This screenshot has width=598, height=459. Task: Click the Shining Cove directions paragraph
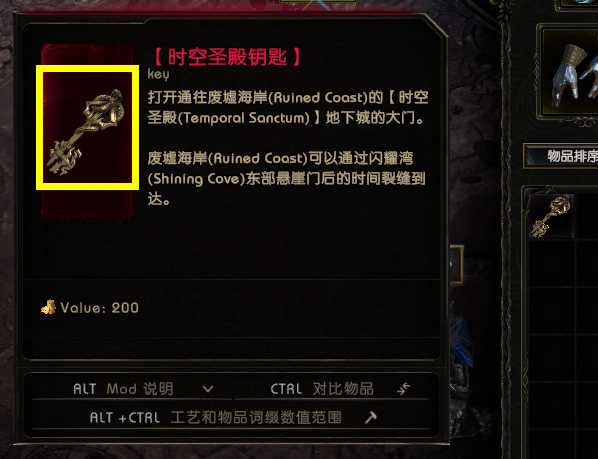coord(286,178)
